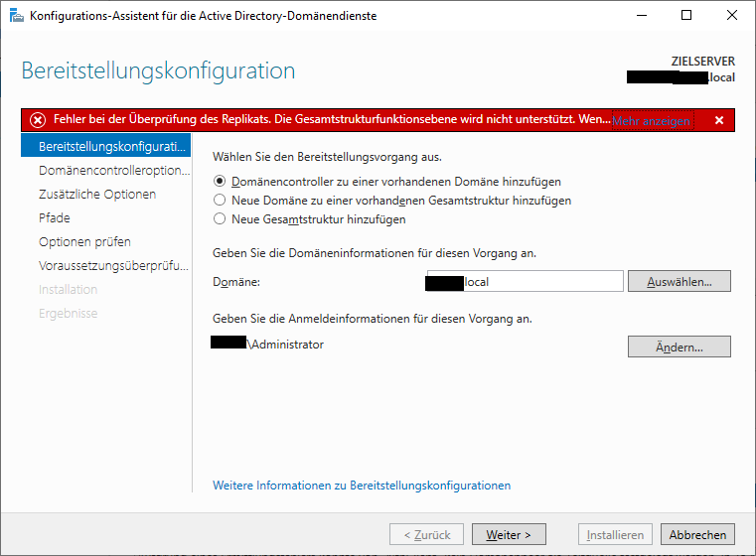
Task: Click the error message text 'Fehler bei der Überprüfung des Replikats'
Action: (161, 119)
